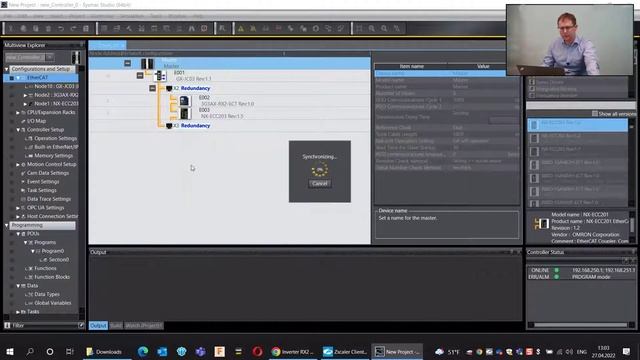Open the new_Controller_0 dropdown
Viewport: 640px width, 360px height.
[x=50, y=57]
